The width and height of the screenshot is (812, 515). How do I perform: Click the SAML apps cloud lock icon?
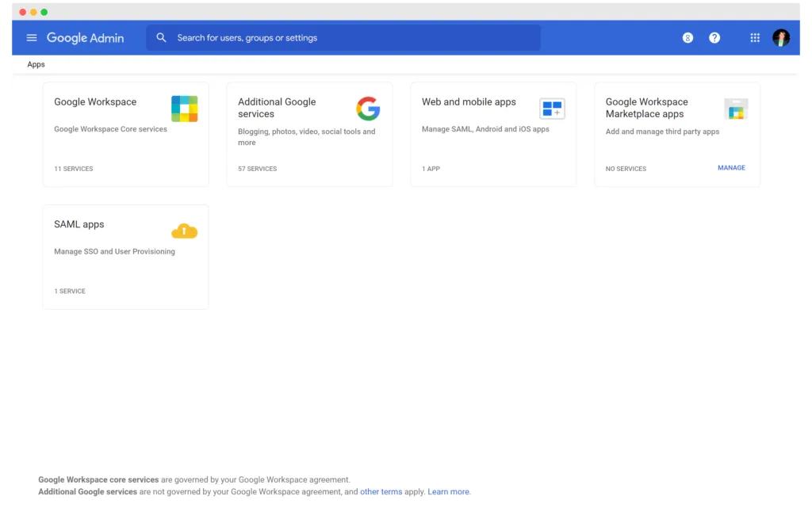[184, 231]
